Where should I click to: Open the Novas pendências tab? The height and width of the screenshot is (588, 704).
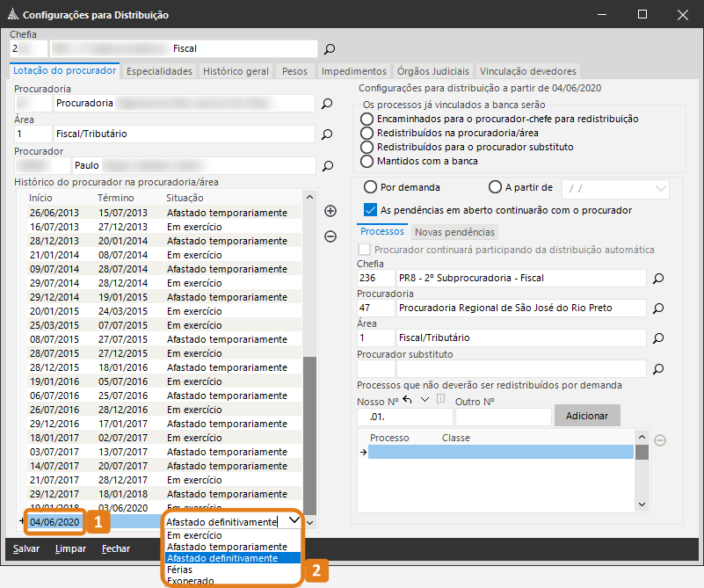(454, 232)
